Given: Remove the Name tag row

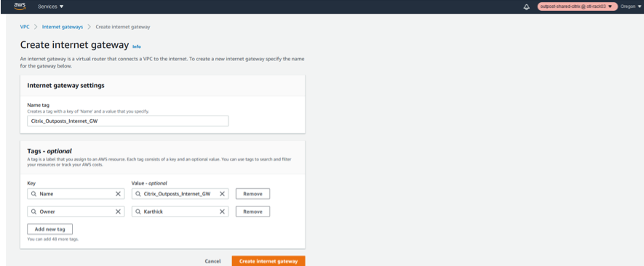Looking at the screenshot, I should [253, 194].
